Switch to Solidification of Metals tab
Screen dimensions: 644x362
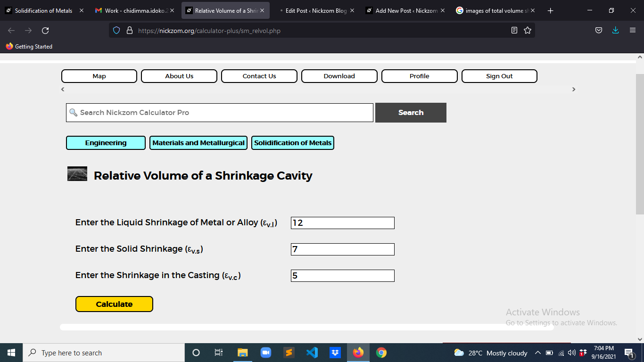[44, 10]
